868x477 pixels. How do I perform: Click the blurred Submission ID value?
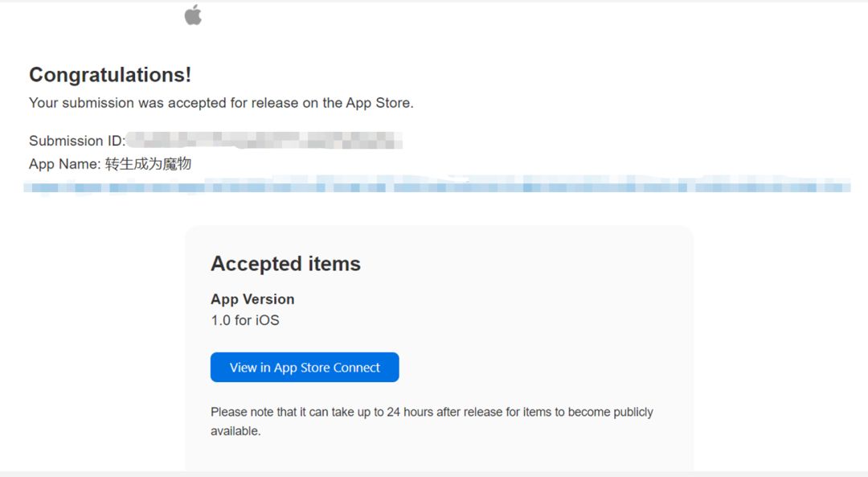pos(264,141)
